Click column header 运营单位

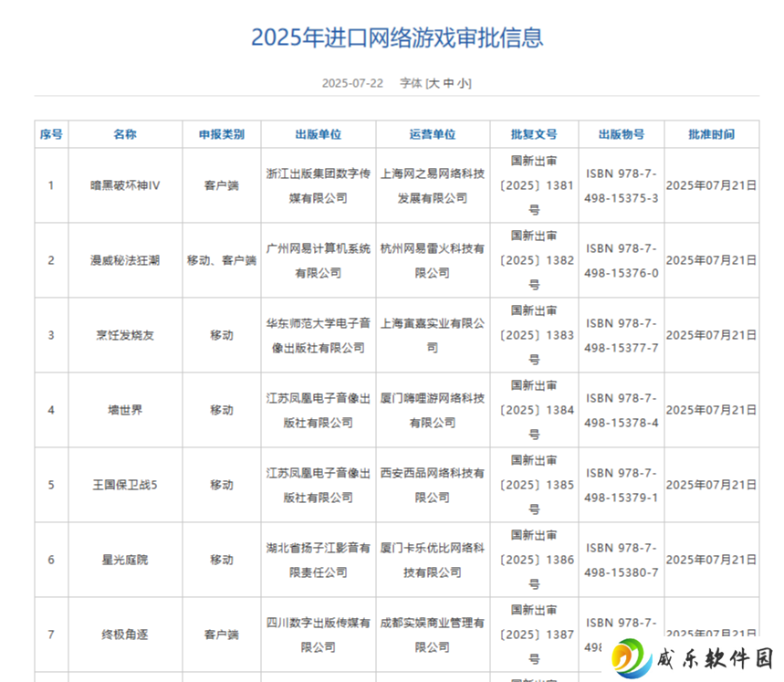pos(433,134)
